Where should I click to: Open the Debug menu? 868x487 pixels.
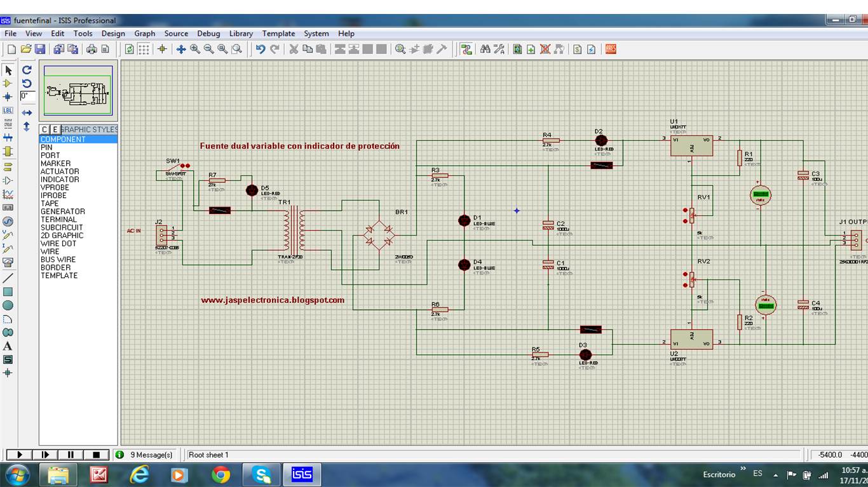click(208, 33)
